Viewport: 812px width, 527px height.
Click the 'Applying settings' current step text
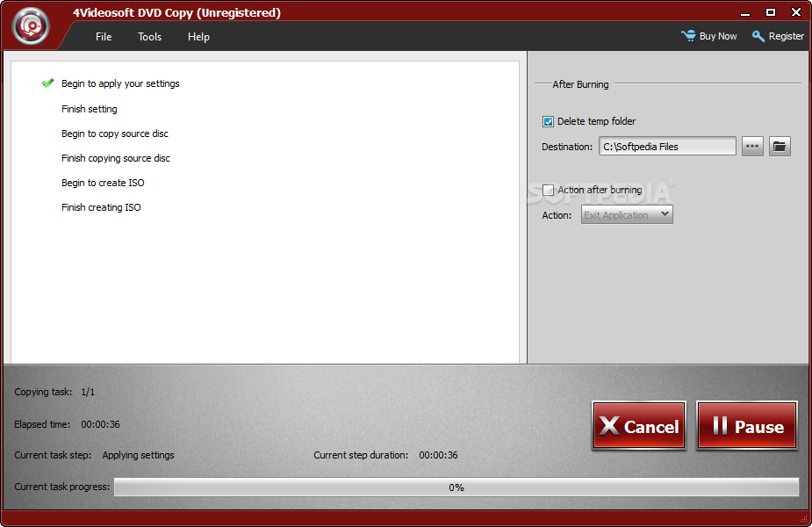pyautogui.click(x=139, y=455)
